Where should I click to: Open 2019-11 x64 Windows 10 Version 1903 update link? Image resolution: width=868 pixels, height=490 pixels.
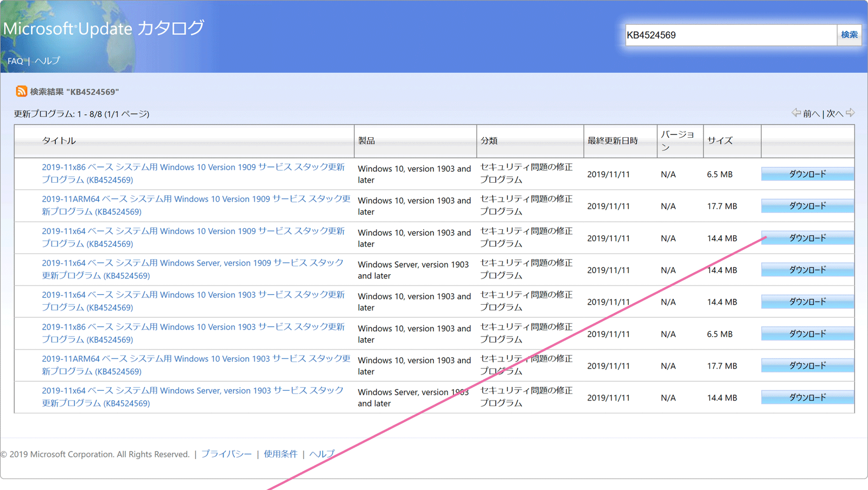point(193,301)
